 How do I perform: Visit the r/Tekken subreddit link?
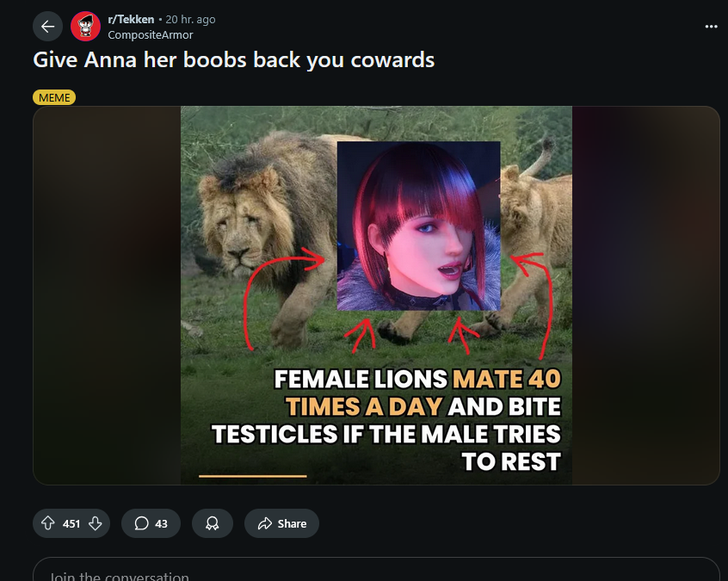pos(131,20)
